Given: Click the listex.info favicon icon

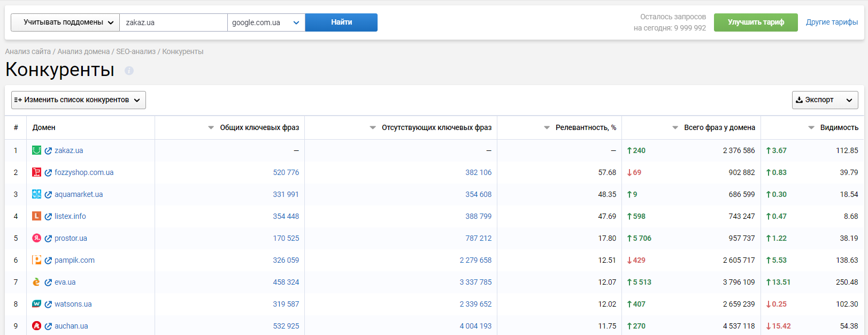Looking at the screenshot, I should tap(36, 216).
